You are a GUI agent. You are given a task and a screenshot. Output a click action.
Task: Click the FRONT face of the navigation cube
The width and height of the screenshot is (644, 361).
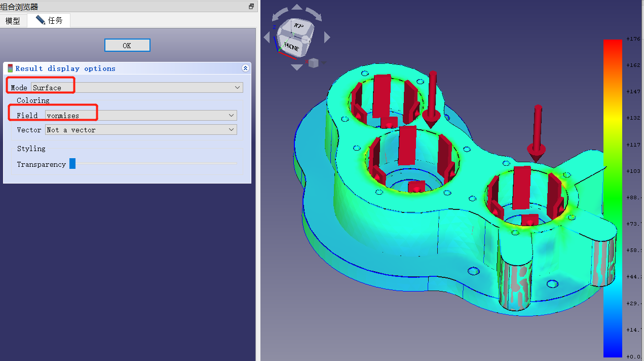click(x=292, y=46)
